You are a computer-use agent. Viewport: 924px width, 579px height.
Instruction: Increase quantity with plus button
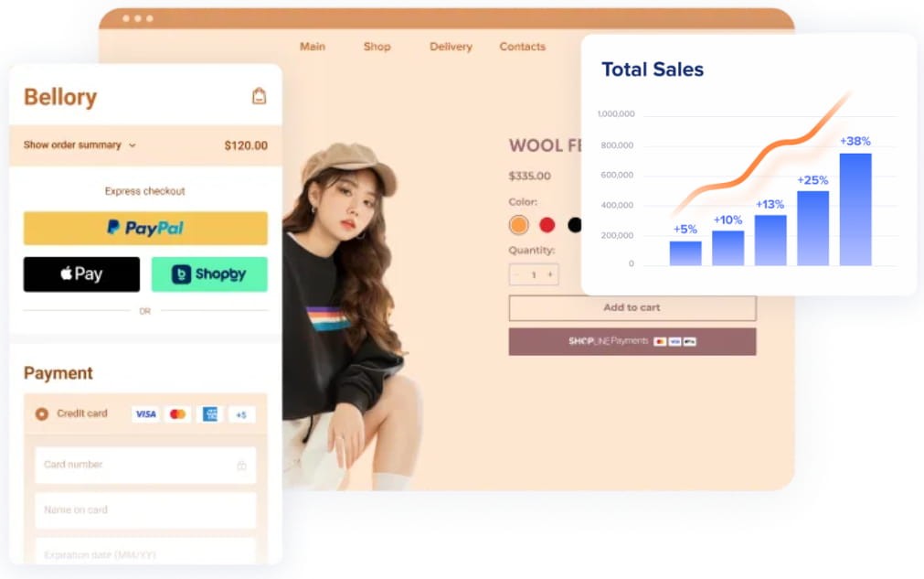[x=549, y=274]
